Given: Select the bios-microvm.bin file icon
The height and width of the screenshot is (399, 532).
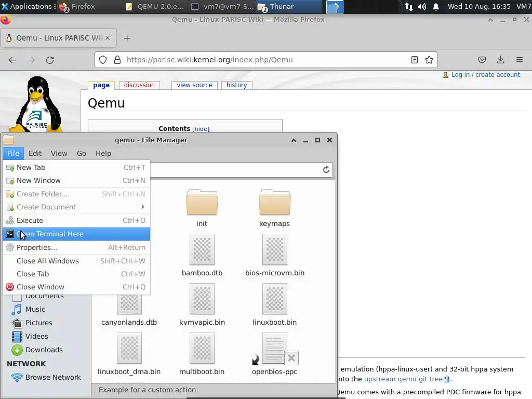Looking at the screenshot, I should click(x=275, y=249).
